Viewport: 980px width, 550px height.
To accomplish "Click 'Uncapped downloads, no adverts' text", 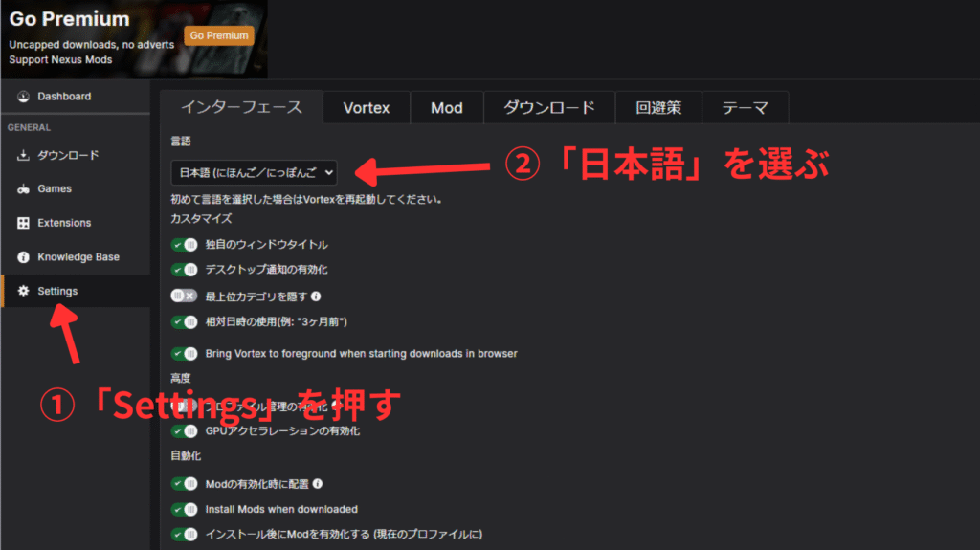I will (x=91, y=45).
